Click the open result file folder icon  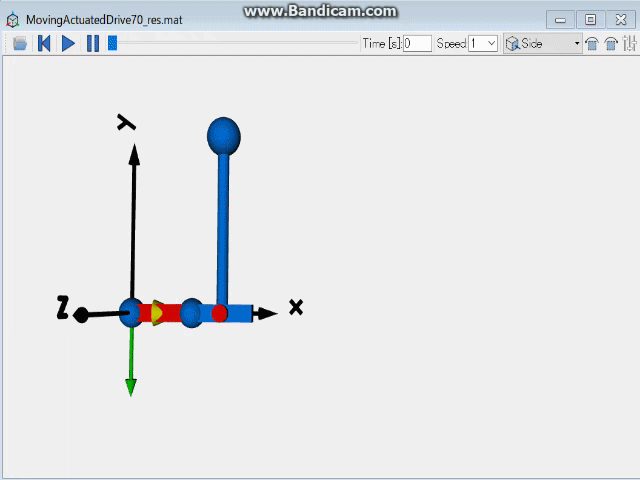pyautogui.click(x=20, y=43)
